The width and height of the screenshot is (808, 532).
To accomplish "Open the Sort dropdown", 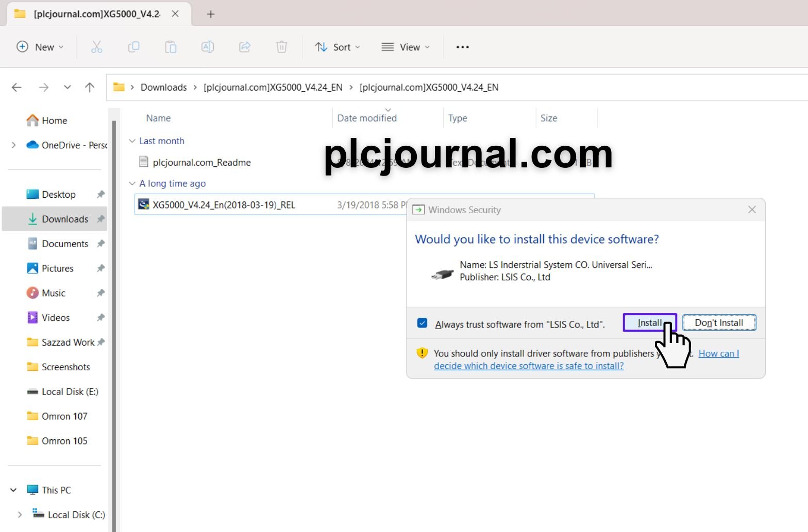I will 338,47.
